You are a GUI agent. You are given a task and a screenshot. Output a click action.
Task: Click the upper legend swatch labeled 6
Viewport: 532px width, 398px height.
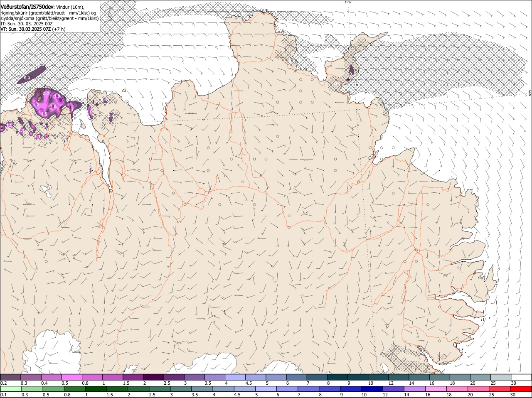point(297,377)
